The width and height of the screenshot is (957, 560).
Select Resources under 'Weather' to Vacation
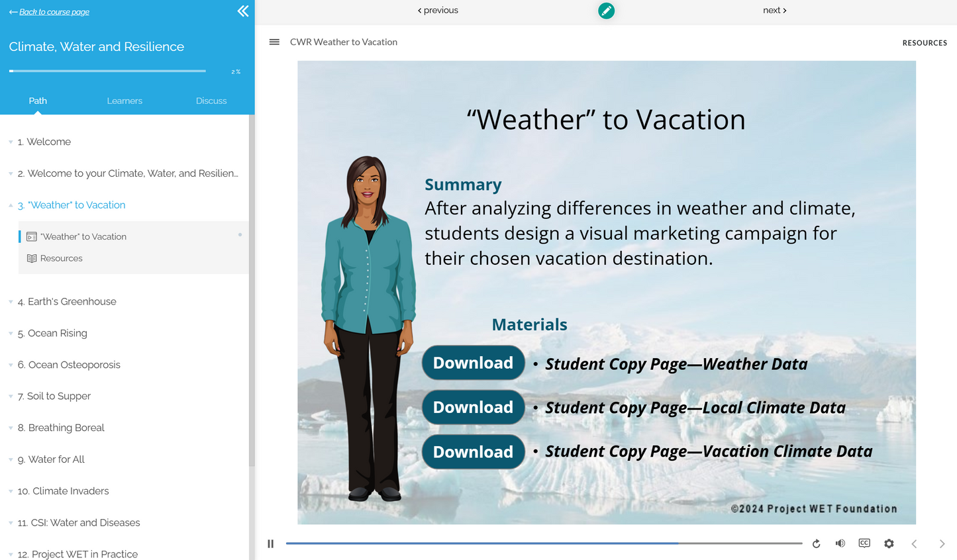(x=61, y=257)
